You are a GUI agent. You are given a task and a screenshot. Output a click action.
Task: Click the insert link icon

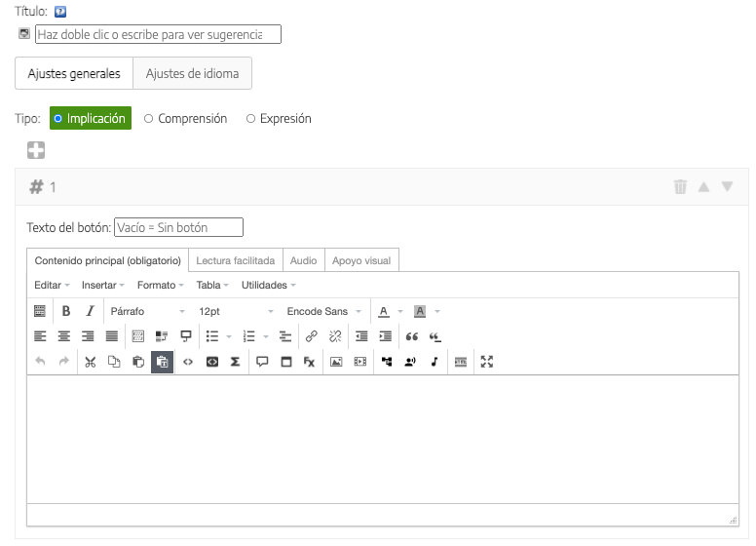coord(312,336)
